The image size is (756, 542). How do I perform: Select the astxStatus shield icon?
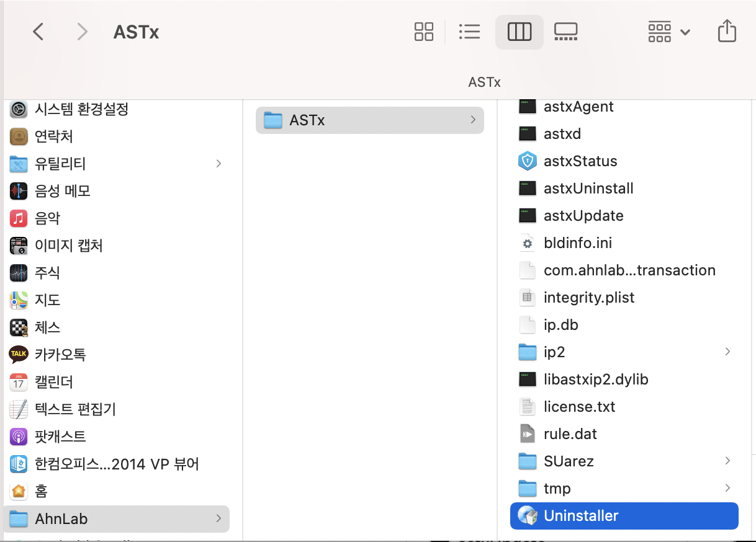[527, 161]
